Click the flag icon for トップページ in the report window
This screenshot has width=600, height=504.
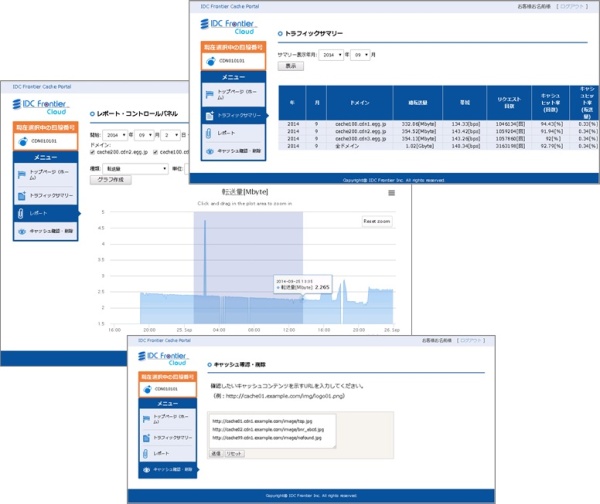click(21, 173)
